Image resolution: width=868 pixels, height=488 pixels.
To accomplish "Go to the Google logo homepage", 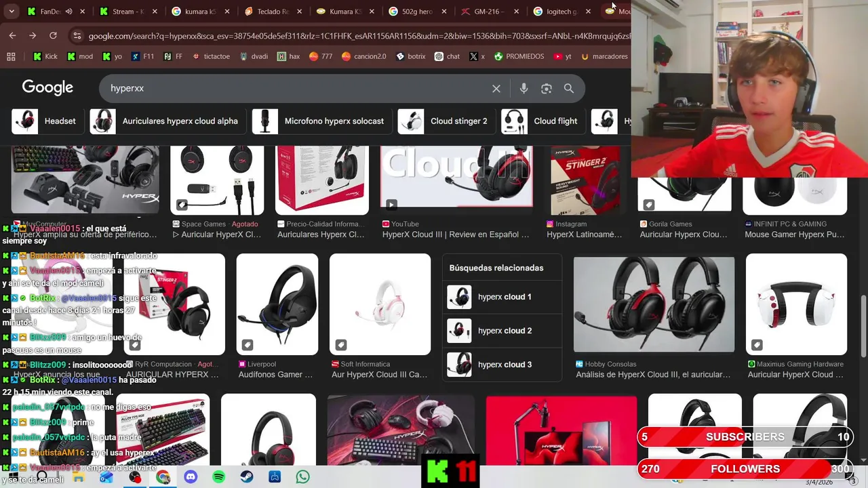I will point(47,87).
